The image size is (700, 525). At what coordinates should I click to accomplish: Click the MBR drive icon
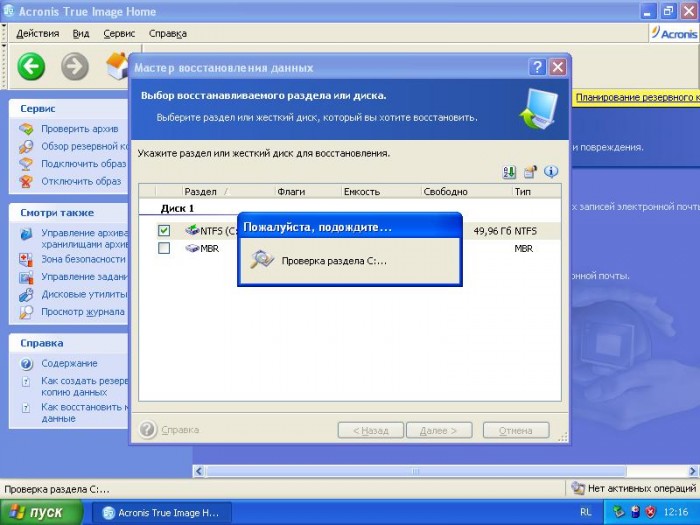point(192,248)
